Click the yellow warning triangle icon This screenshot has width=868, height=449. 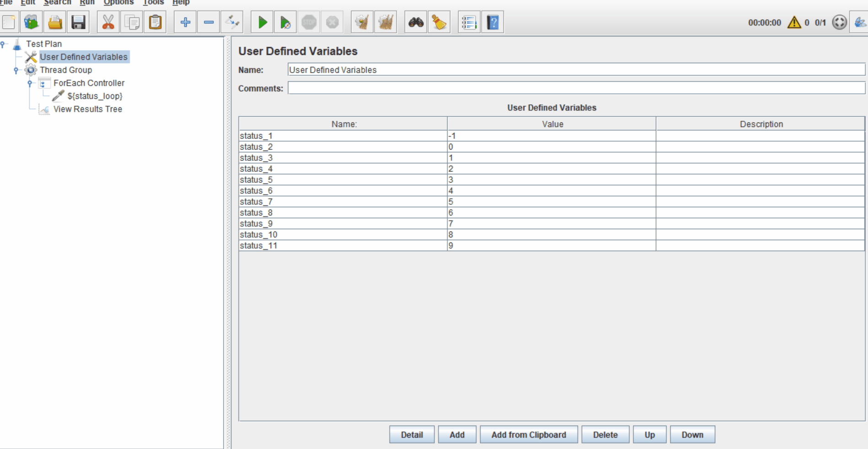[794, 22]
